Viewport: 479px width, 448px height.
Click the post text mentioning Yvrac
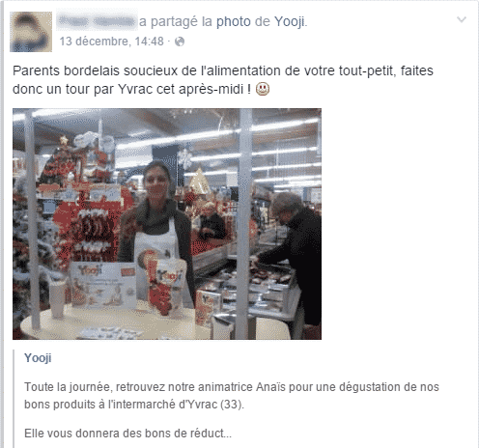point(223,80)
